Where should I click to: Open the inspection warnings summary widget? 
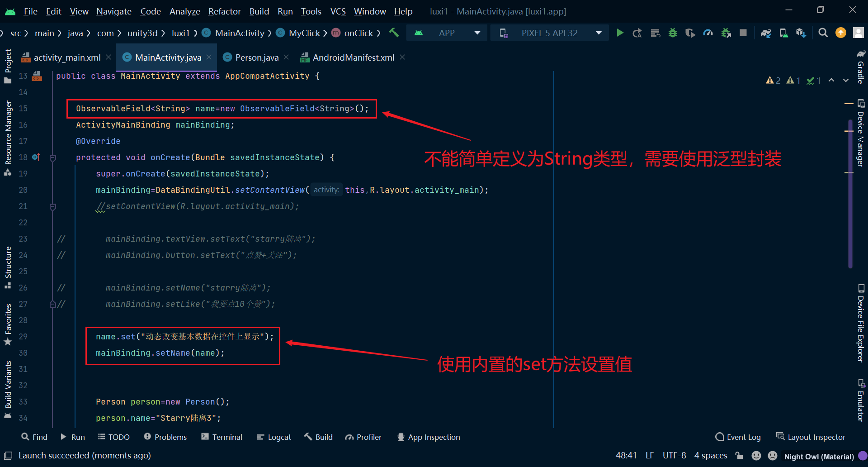[x=793, y=80]
